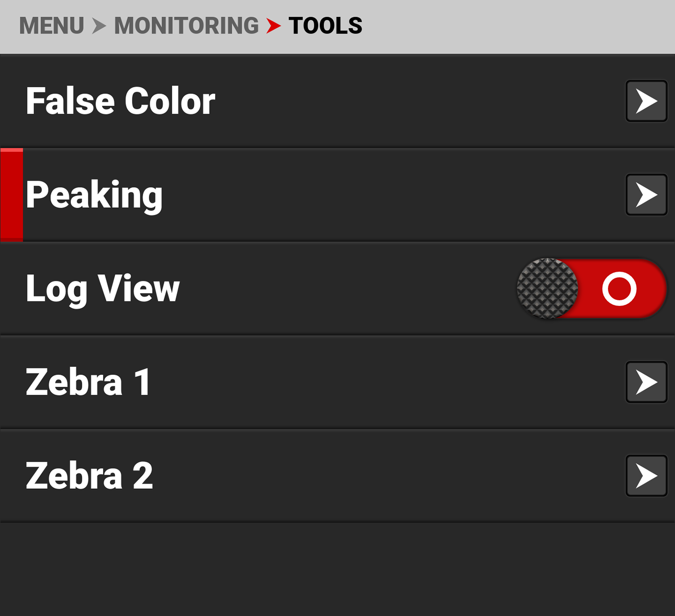Click the empty area below Zebra 2

tap(337, 569)
